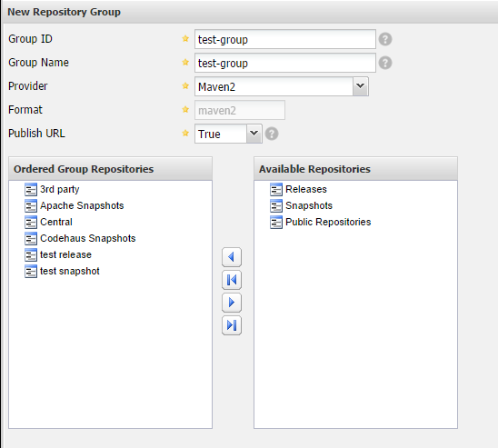Expand the Provider dropdown arrow

pos(361,86)
